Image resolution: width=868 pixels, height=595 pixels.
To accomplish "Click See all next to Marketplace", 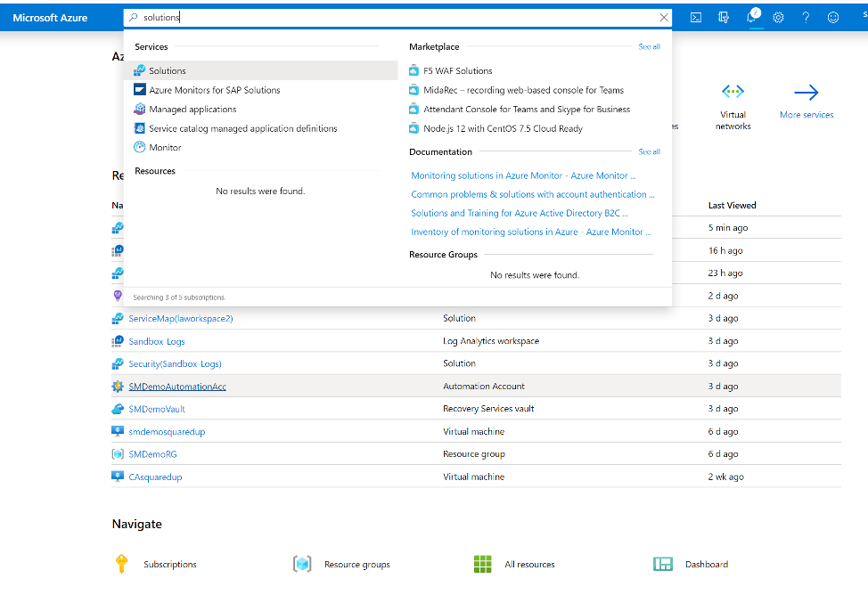I will 649,46.
